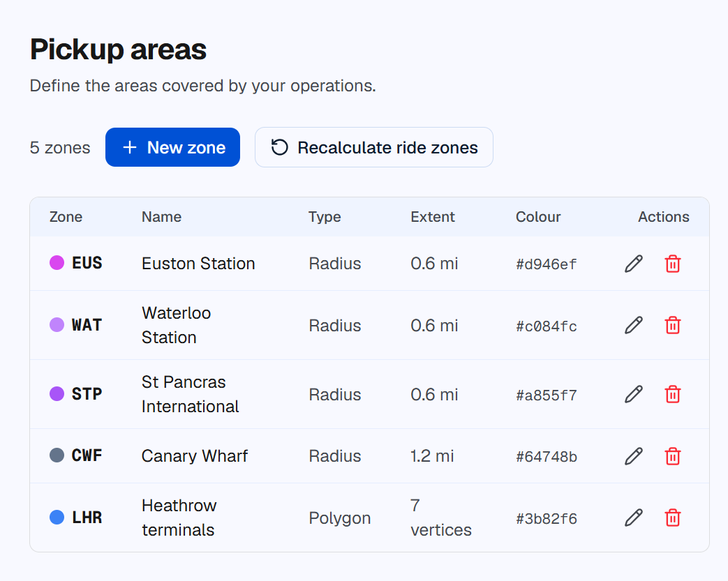Click colour code #3b82f6
The image size is (728, 581).
click(x=547, y=518)
